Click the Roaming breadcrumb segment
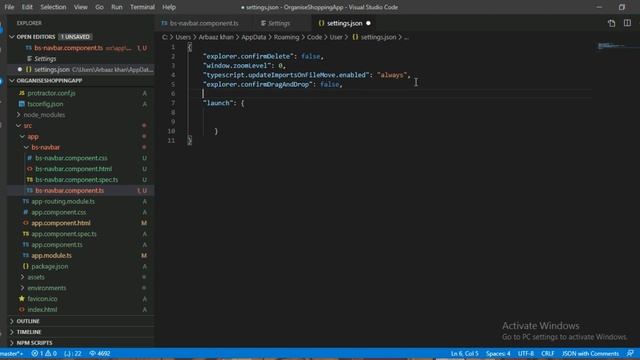 286,37
